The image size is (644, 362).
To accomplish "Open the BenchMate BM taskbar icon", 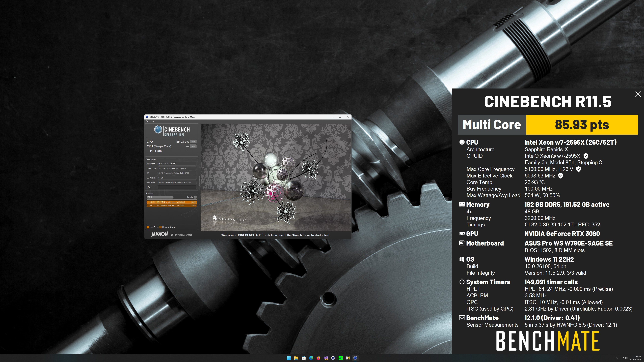I will pyautogui.click(x=348, y=358).
